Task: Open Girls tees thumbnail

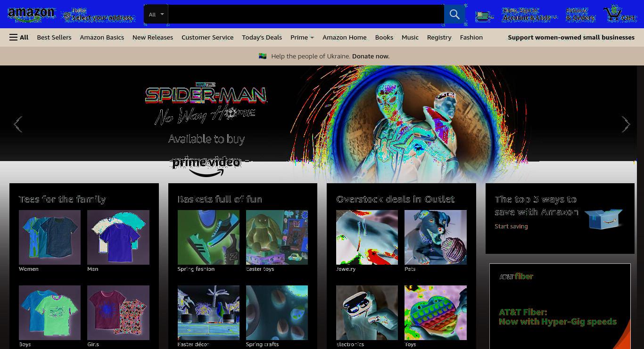Action: (118, 313)
